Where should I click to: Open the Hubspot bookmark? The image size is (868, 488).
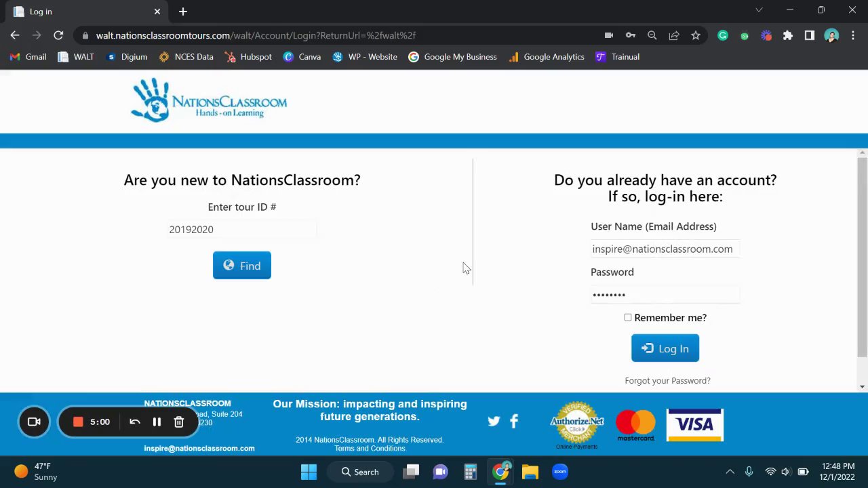coord(248,57)
